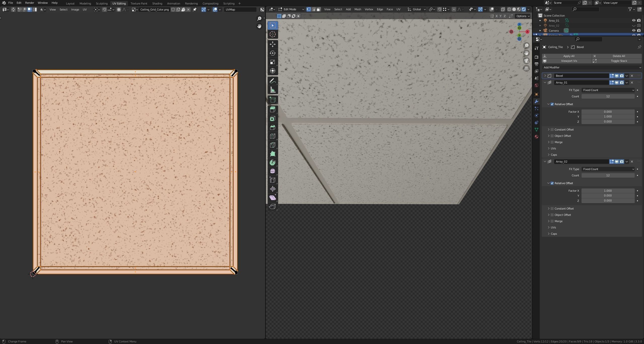Screen dimensions: 644x344
Task: Hide Area_01 in the outliner
Action: click(634, 20)
